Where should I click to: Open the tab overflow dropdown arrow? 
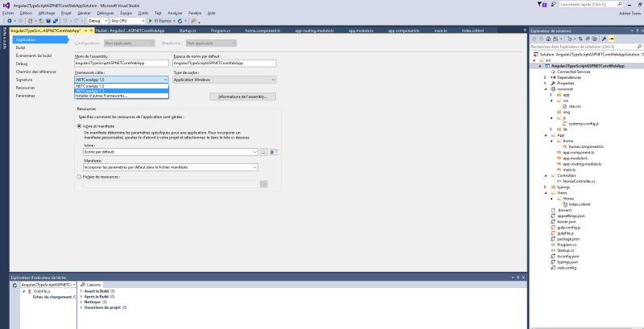click(x=525, y=31)
